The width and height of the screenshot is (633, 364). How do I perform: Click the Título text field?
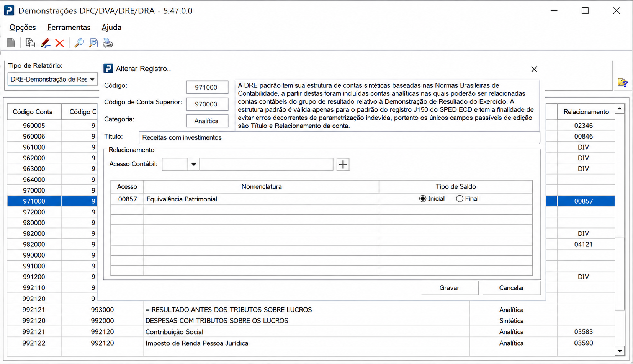(x=339, y=137)
